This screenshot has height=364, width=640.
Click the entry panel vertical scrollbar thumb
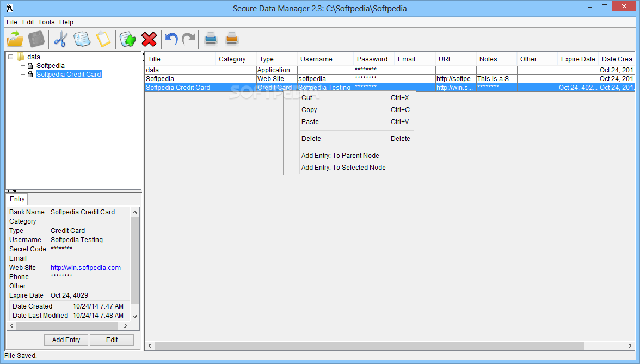click(x=135, y=260)
